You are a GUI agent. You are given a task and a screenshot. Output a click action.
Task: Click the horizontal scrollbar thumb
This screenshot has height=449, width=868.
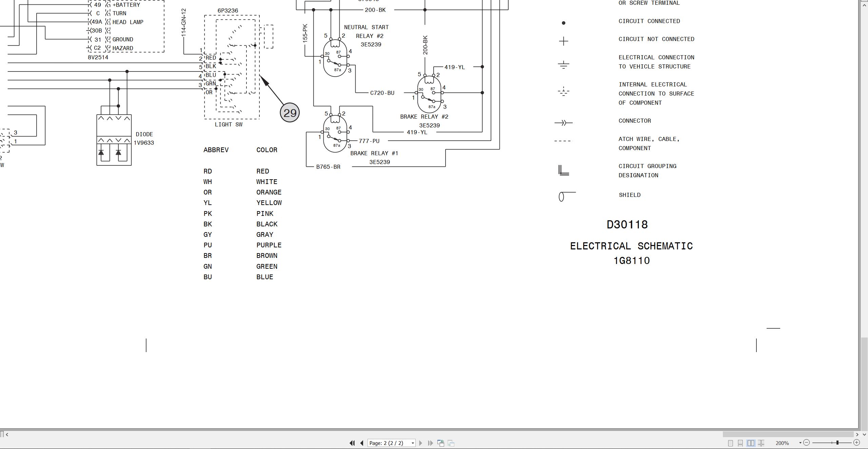pyautogui.click(x=788, y=434)
